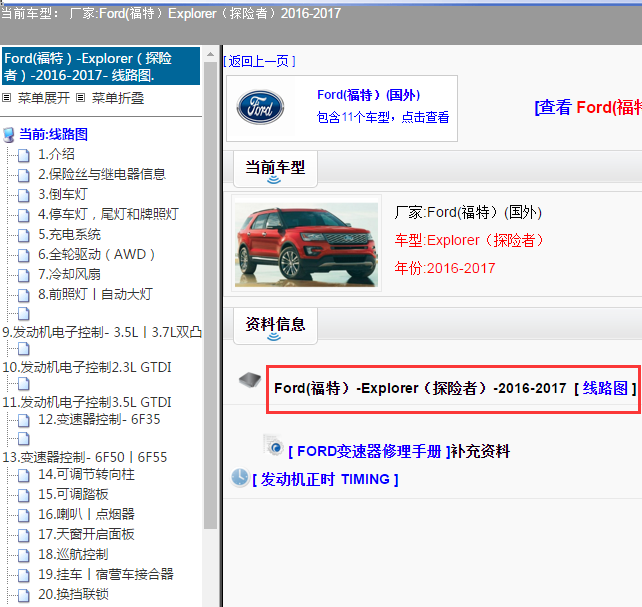Expand all menus via 菜单展开
This screenshot has height=607, width=642.
(x=43, y=98)
